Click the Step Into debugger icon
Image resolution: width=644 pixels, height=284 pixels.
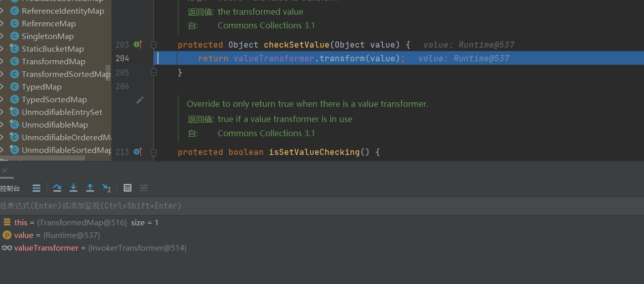[x=73, y=188]
